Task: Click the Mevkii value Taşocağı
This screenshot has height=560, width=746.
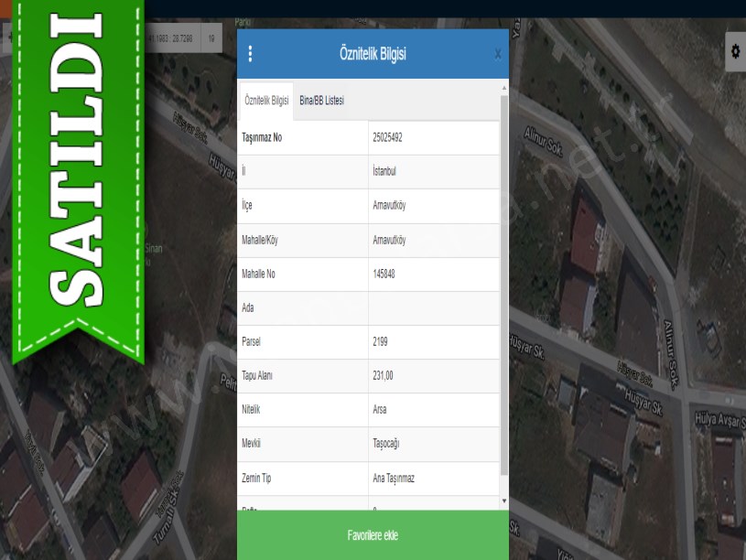Action: (x=386, y=444)
